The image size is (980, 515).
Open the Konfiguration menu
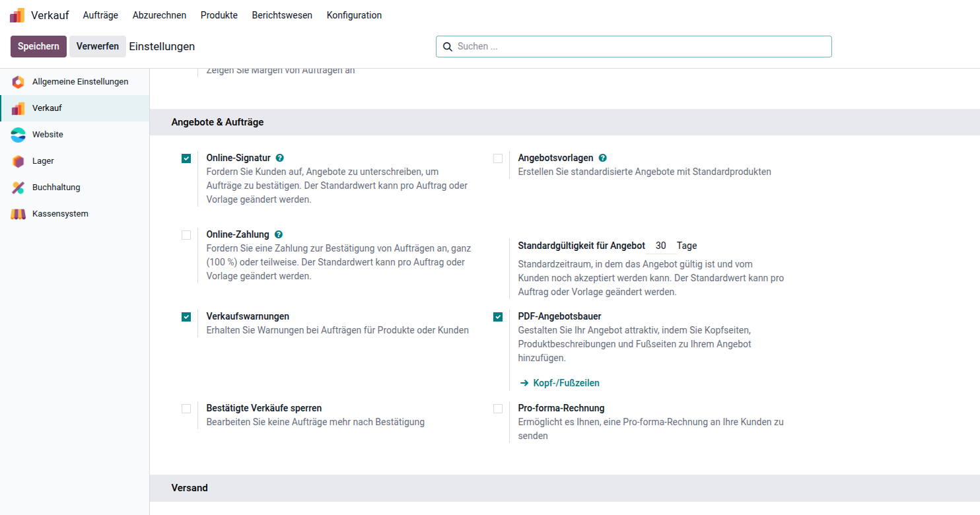[354, 15]
